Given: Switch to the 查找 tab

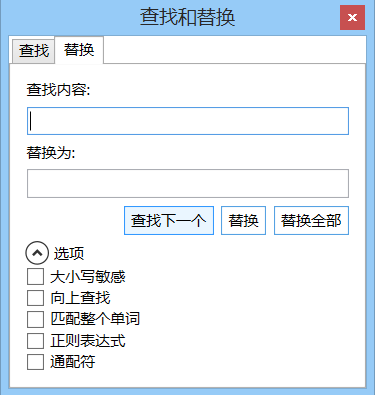Looking at the screenshot, I should coord(34,51).
